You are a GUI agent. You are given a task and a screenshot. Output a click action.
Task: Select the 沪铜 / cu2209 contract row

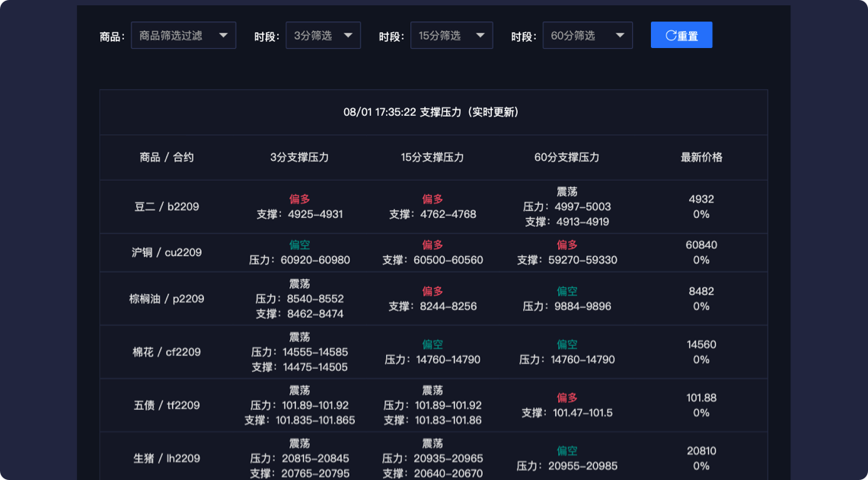167,252
